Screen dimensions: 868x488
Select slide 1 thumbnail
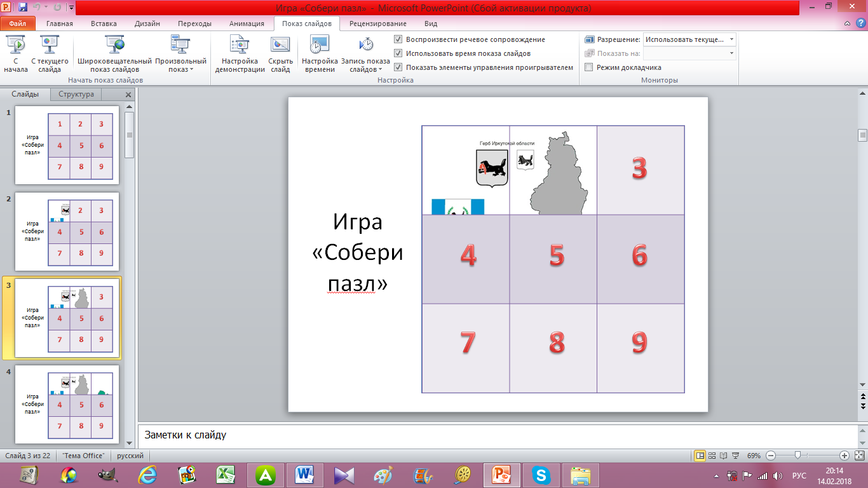[x=67, y=145]
